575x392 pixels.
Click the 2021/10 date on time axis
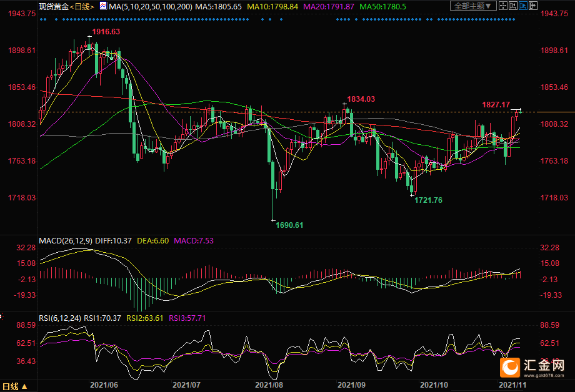tap(434, 385)
